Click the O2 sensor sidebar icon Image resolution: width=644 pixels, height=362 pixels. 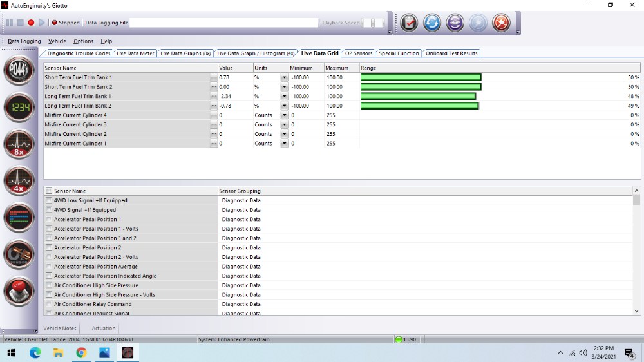(19, 255)
